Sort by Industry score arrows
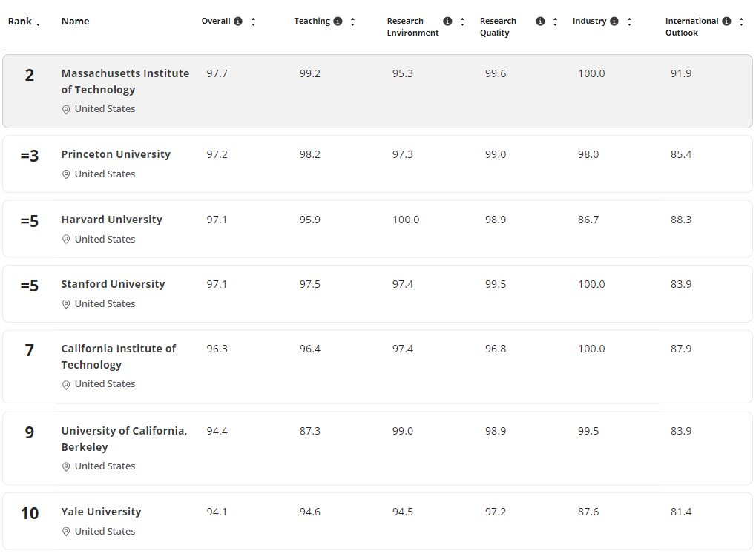Image resolution: width=756 pixels, height=554 pixels. 629,22
